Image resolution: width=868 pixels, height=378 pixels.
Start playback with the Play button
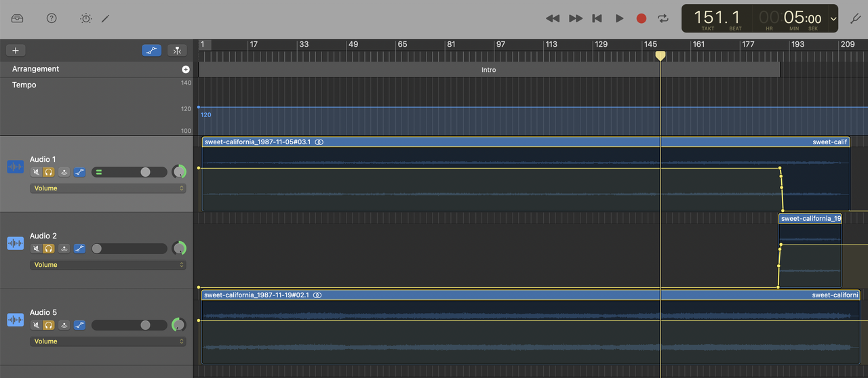(x=619, y=18)
